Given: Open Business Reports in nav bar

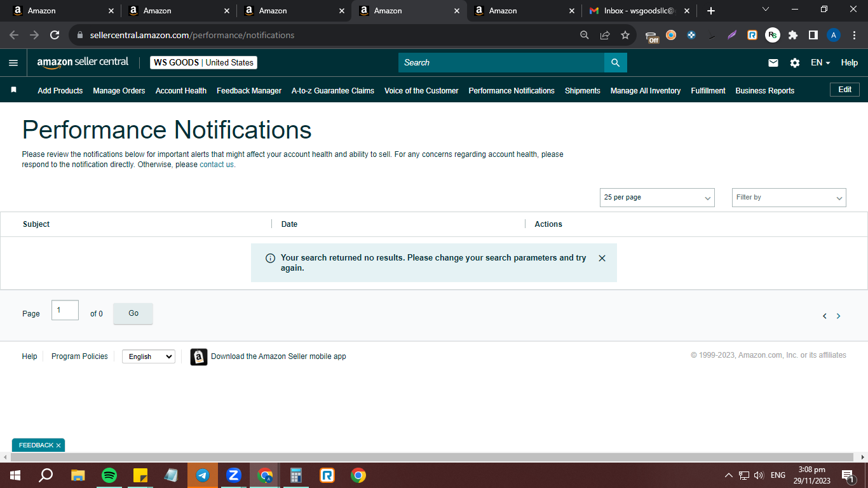Looking at the screenshot, I should coord(765,91).
